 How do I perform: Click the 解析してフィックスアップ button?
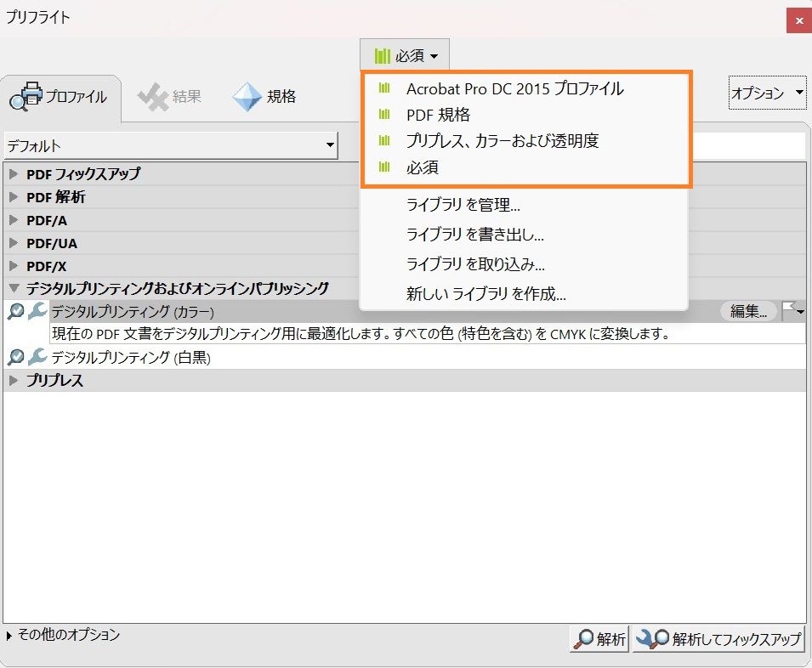pos(718,639)
